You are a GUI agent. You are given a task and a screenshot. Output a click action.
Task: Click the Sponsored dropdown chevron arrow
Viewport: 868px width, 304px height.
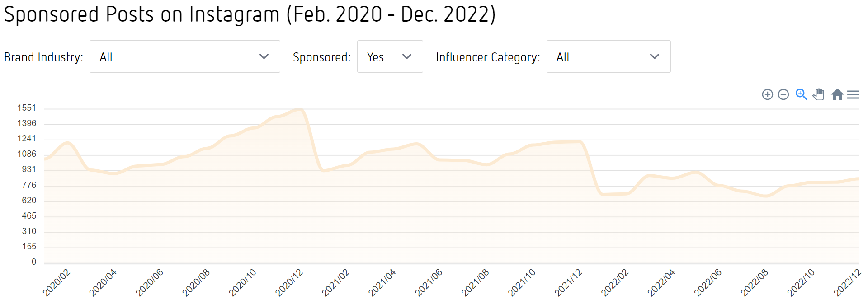pyautogui.click(x=407, y=57)
